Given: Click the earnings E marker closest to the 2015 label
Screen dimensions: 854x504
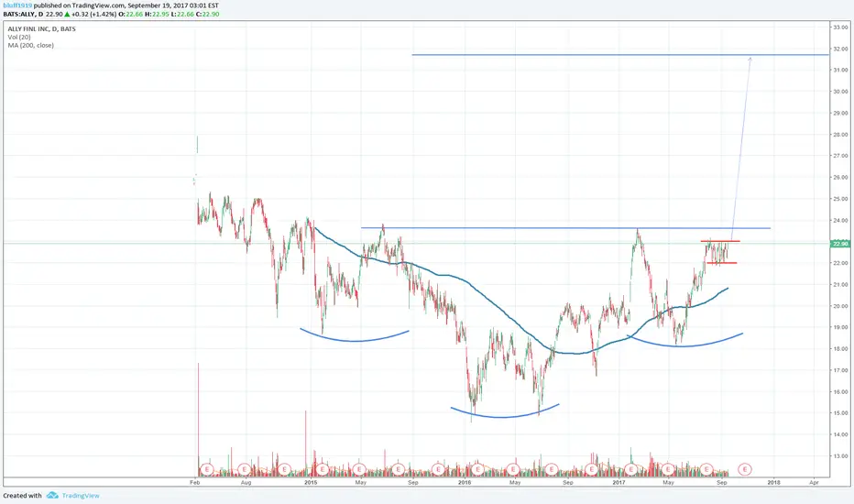Looking at the screenshot, I should [x=323, y=469].
